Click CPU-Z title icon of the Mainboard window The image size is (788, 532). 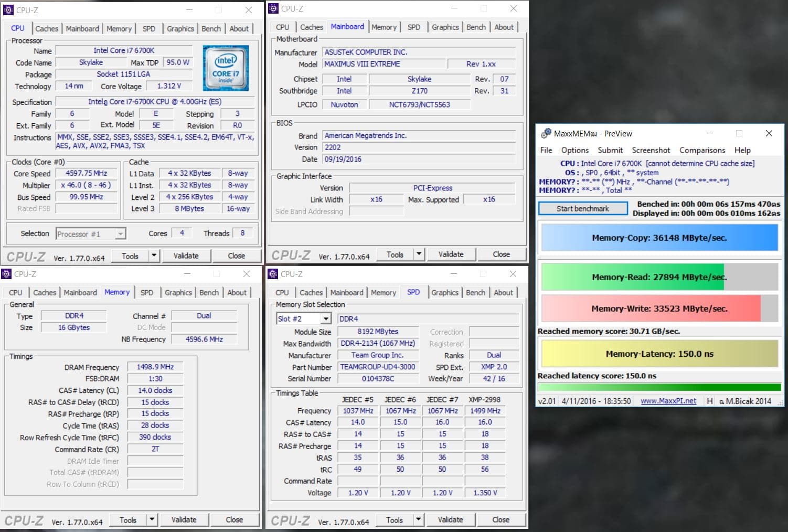coord(273,8)
